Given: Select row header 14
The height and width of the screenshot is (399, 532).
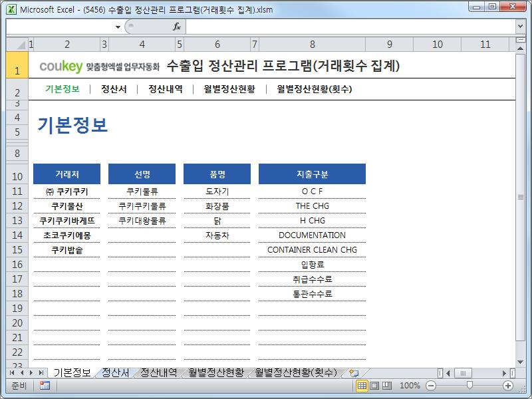Looking at the screenshot, I should point(17,235).
